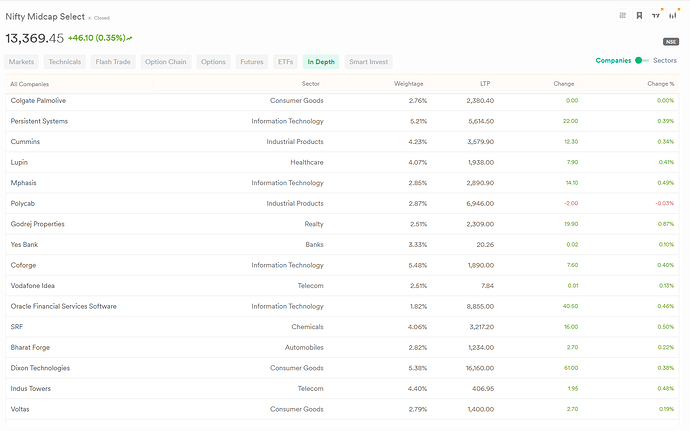Click Coforge weightage 5.48%
This screenshot has width=690, height=431.
(x=418, y=265)
